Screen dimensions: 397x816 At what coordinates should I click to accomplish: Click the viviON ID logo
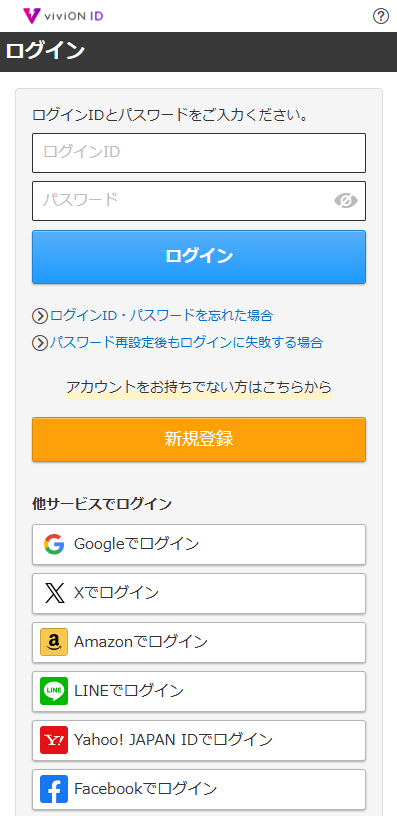(x=63, y=16)
